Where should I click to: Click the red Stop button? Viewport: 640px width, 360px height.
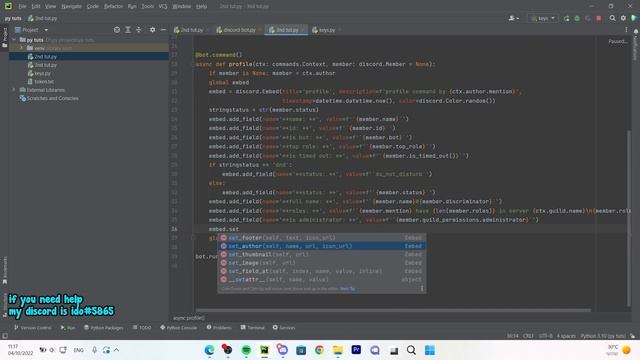(598, 18)
